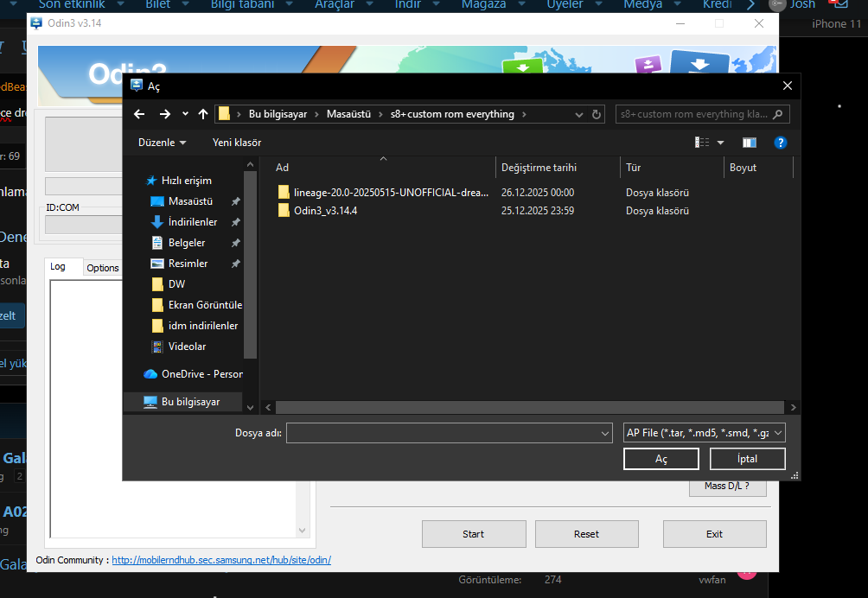Toggle the preview pane
This screenshot has width=868, height=598.
[x=749, y=143]
